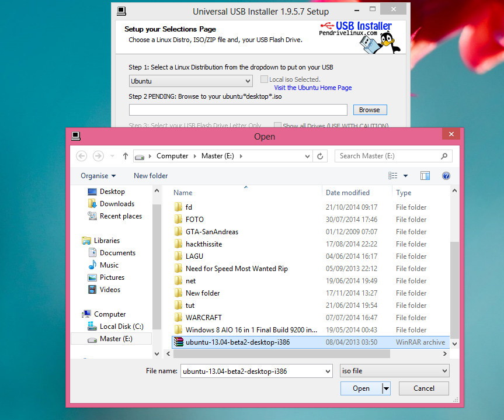Click the fd folder icon
The width and height of the screenshot is (504, 420).
tap(178, 207)
